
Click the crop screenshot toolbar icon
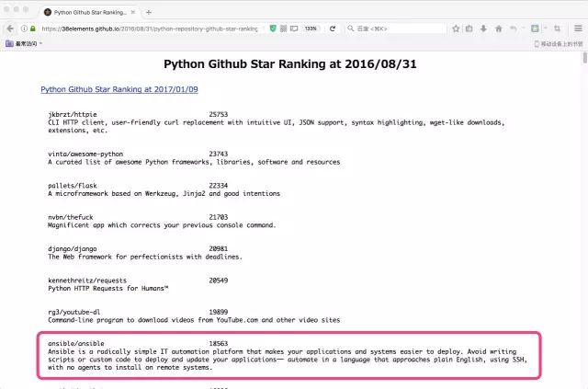coord(558,29)
